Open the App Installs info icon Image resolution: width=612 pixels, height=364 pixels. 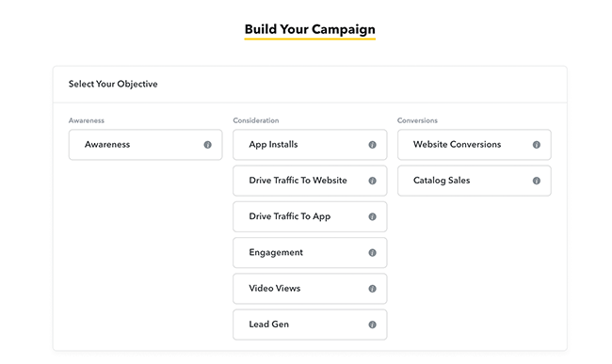372,145
